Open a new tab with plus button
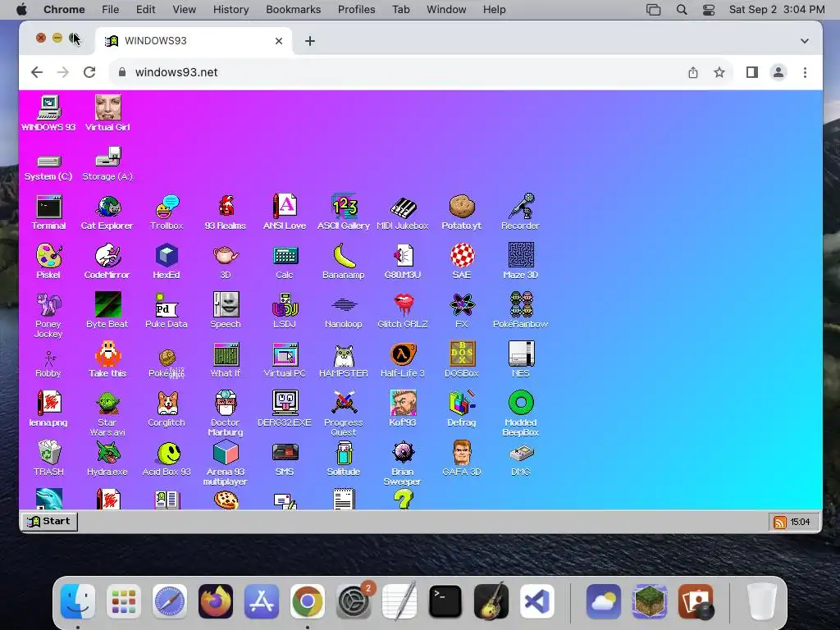This screenshot has width=840, height=630. tap(309, 41)
